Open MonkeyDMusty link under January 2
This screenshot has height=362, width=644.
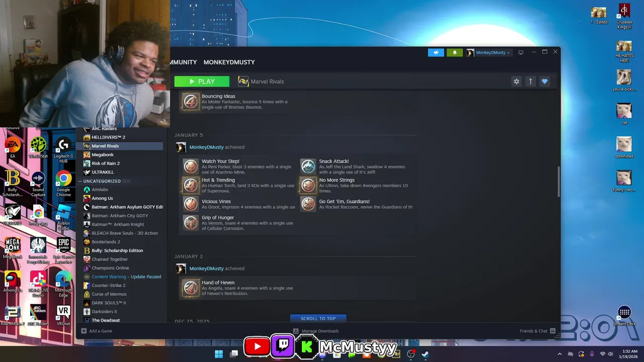(206, 268)
